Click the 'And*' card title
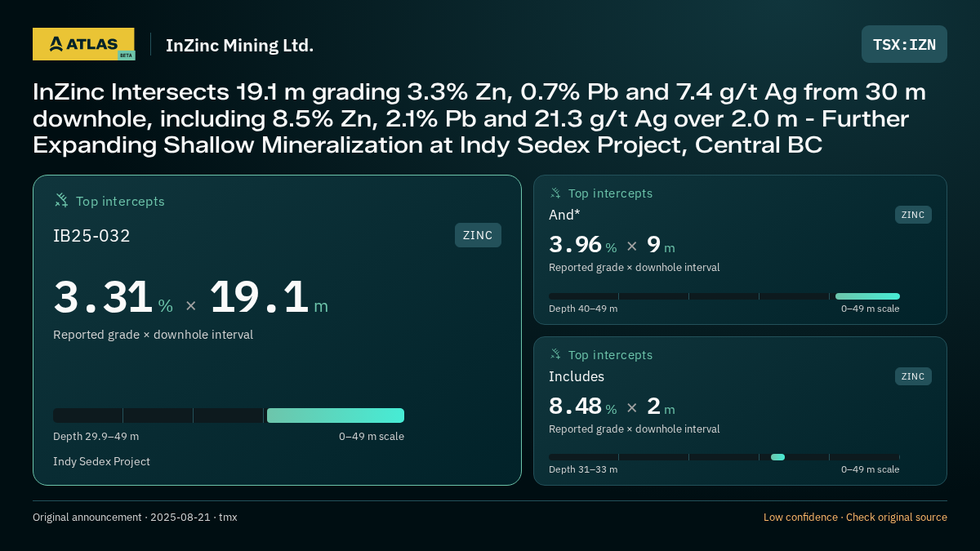 pos(564,215)
